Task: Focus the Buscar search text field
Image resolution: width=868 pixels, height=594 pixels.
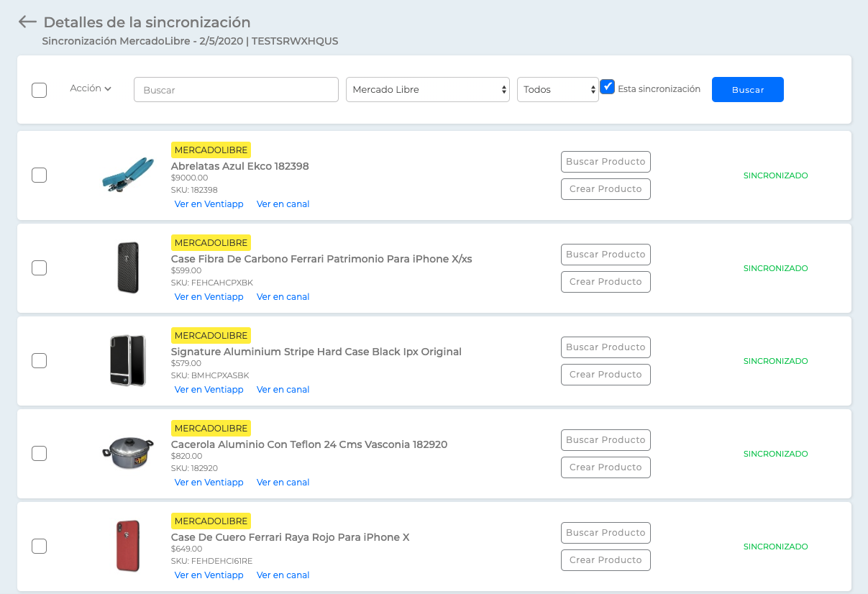Action: (236, 90)
